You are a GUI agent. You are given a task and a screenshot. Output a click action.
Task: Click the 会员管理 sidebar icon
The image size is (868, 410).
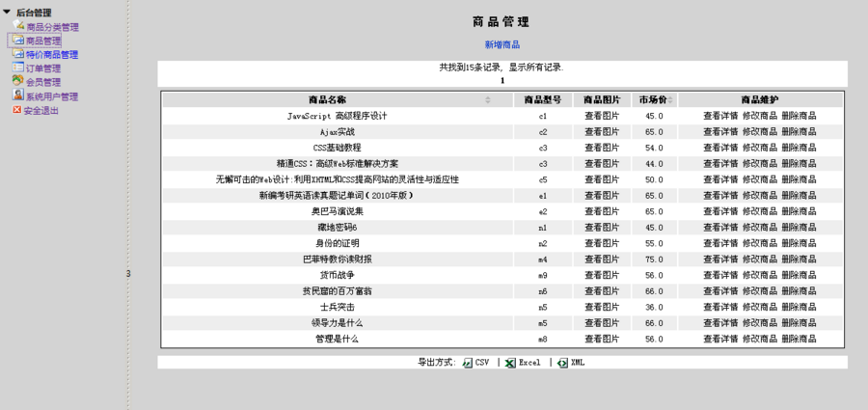click(x=17, y=81)
